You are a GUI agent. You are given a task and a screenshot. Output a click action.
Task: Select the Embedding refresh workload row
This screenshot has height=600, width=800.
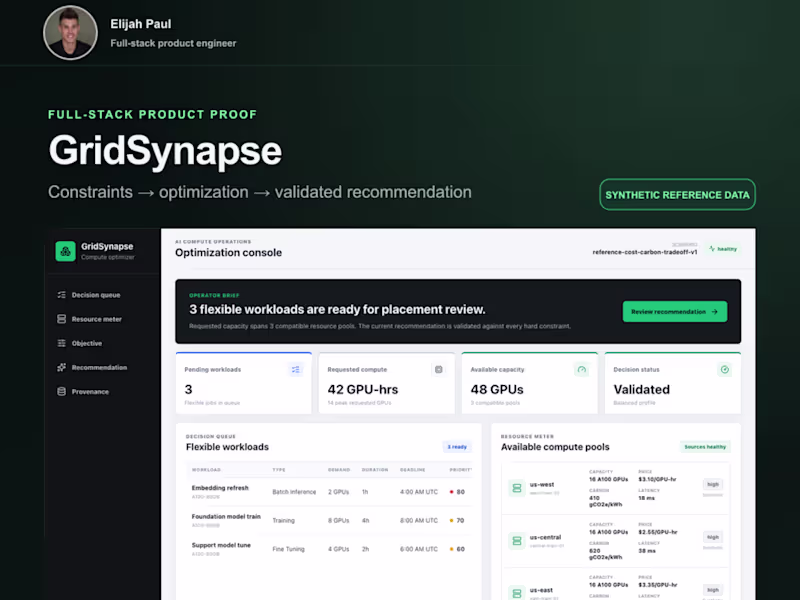(x=329, y=492)
